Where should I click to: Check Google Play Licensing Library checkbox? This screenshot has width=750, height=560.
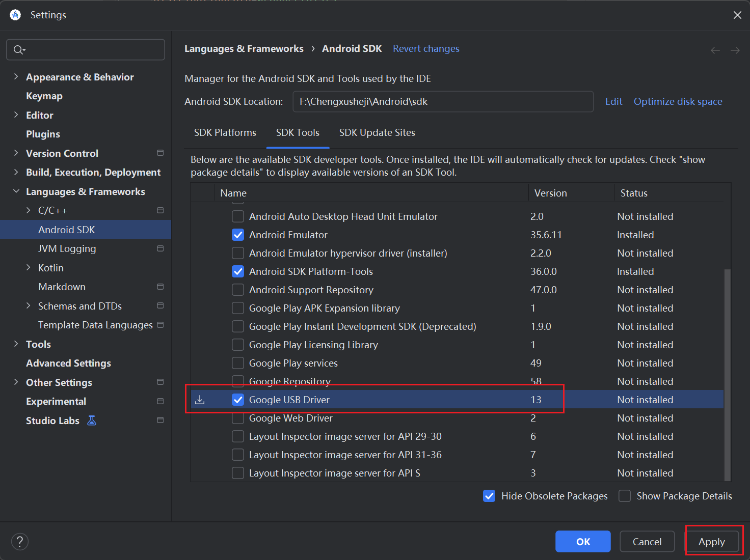click(x=238, y=345)
